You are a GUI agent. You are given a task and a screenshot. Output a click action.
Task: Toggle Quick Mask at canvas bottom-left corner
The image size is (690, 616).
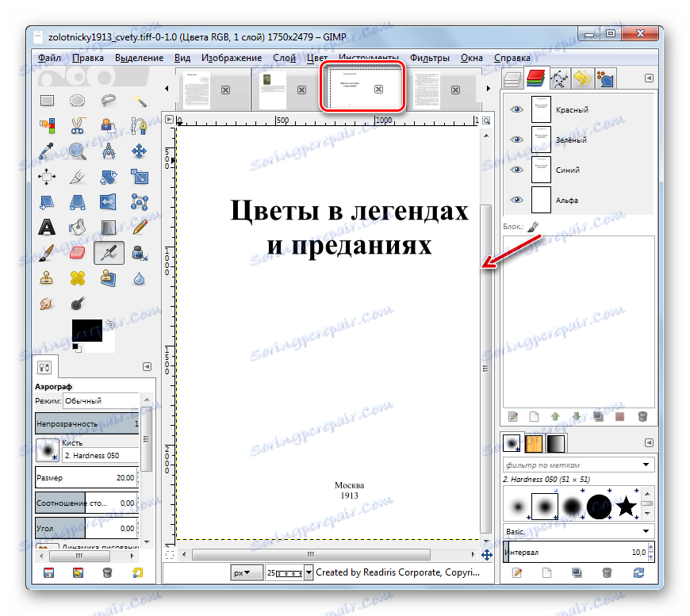(170, 554)
